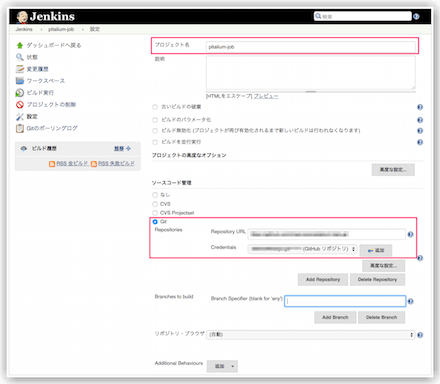Enable the parameterized build checkbox
Image resolution: width=440 pixels, height=384 pixels.
click(x=155, y=120)
